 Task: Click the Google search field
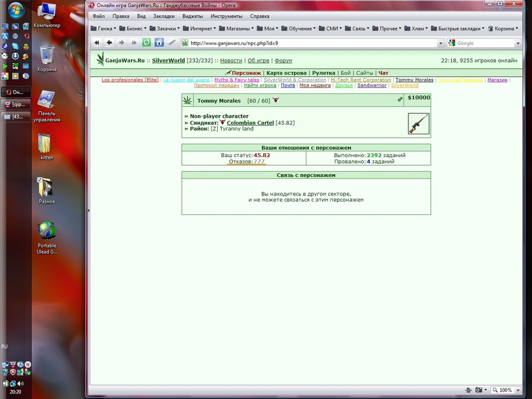point(485,43)
